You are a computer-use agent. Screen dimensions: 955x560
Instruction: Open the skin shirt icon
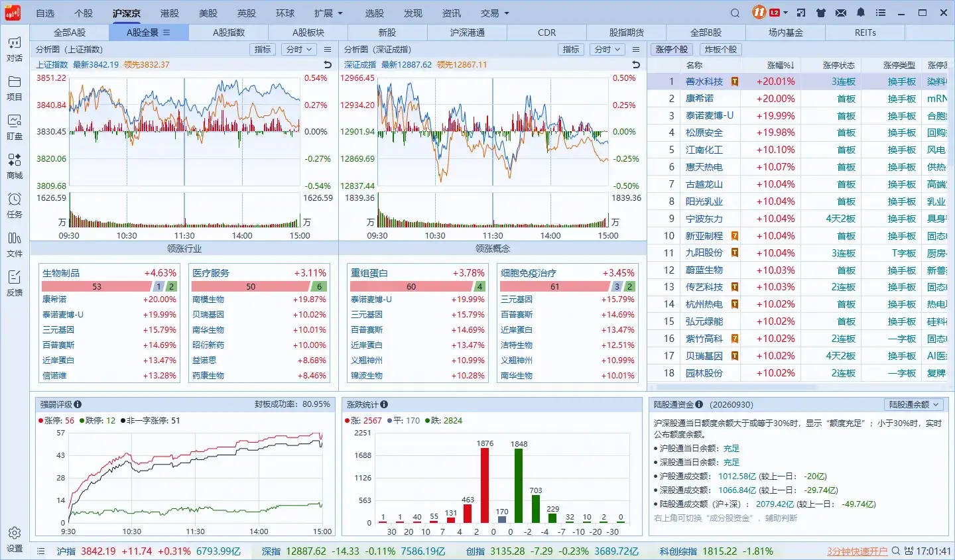click(x=821, y=13)
